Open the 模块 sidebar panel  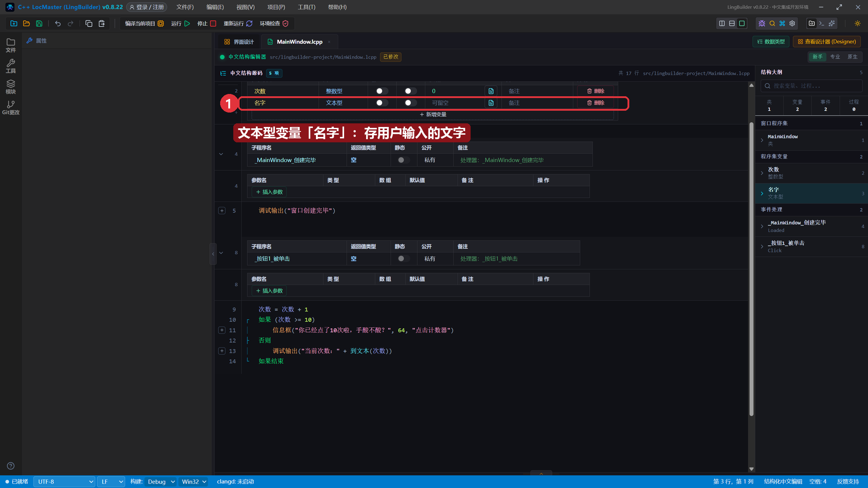click(x=10, y=87)
